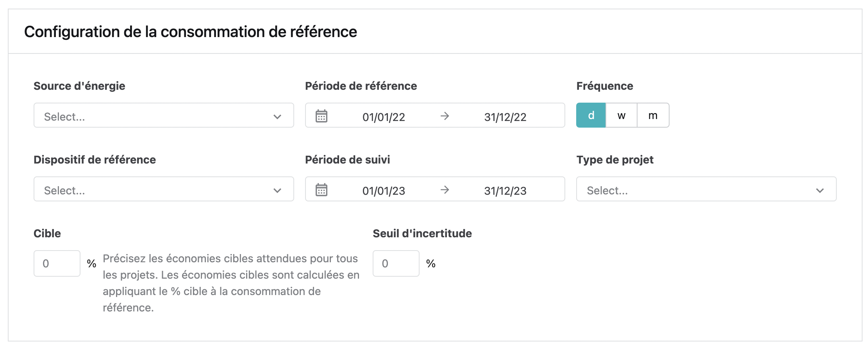Click the arrow icon in Période de suivi
The height and width of the screenshot is (345, 868).
(x=445, y=190)
